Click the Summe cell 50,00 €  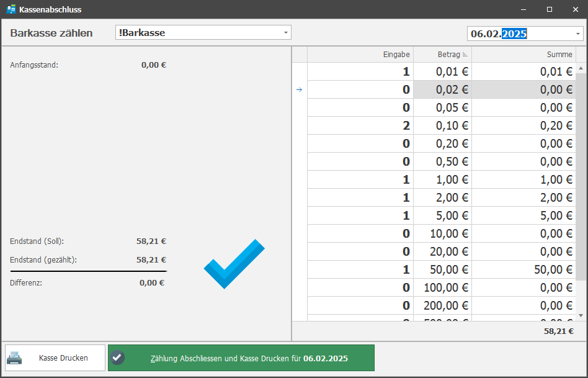coord(523,270)
